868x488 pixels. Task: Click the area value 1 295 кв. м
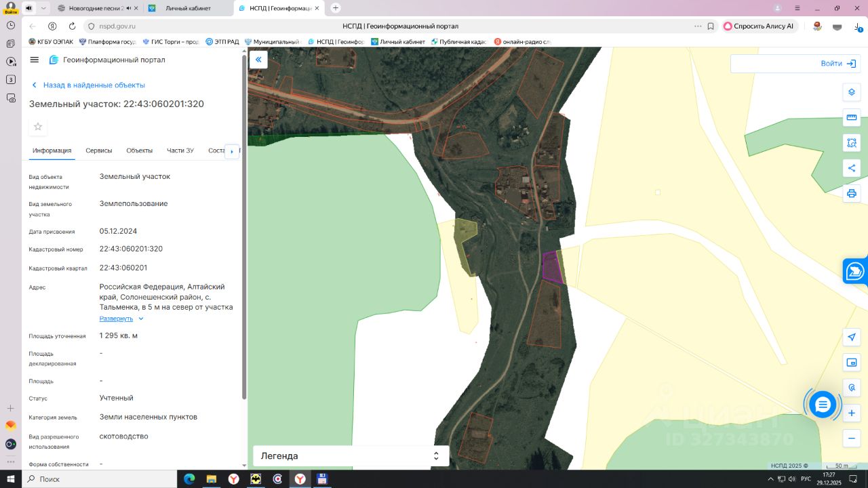pos(119,335)
